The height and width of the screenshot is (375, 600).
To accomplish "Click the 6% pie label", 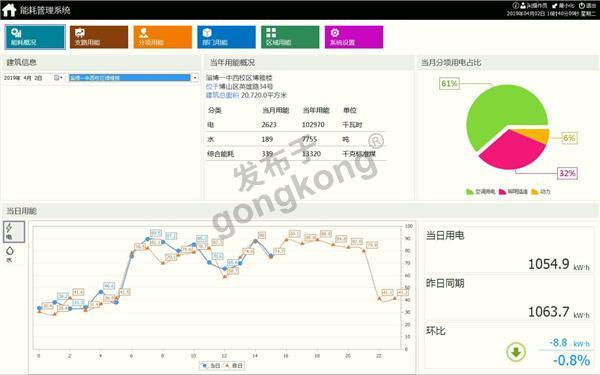I will pyautogui.click(x=569, y=138).
